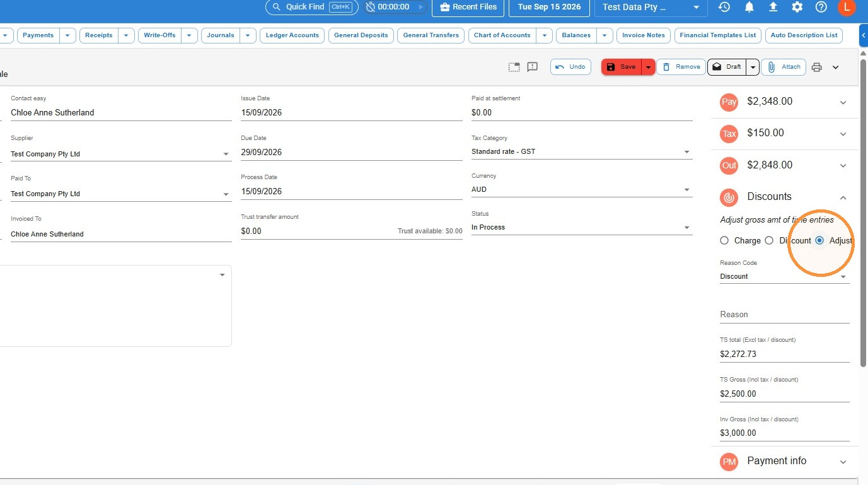Screen dimensions: 868x485
Task: Go to General Transfers
Action: point(431,35)
